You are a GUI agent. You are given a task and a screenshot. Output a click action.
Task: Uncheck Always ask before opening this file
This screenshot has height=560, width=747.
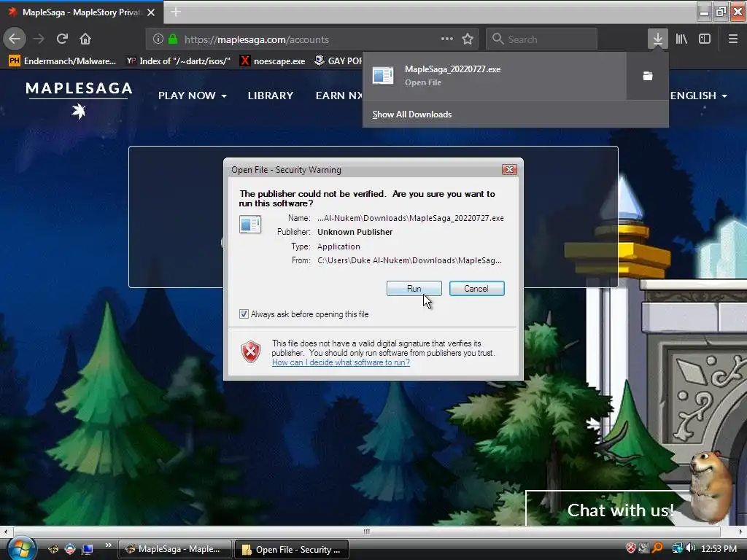[244, 314]
